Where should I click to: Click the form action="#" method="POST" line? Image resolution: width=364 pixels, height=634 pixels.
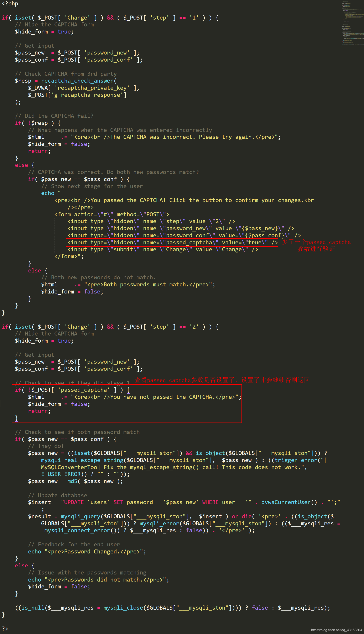click(112, 214)
